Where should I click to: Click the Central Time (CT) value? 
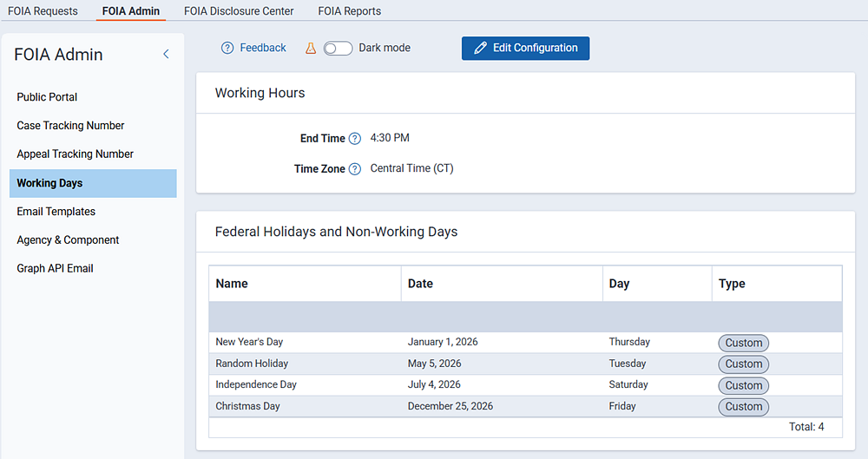[411, 168]
